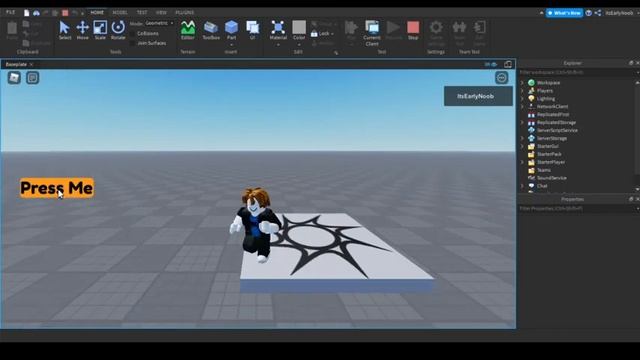The height and width of the screenshot is (360, 640).
Task: Pop out the Baseplate viewport window icon
Action: click(508, 64)
